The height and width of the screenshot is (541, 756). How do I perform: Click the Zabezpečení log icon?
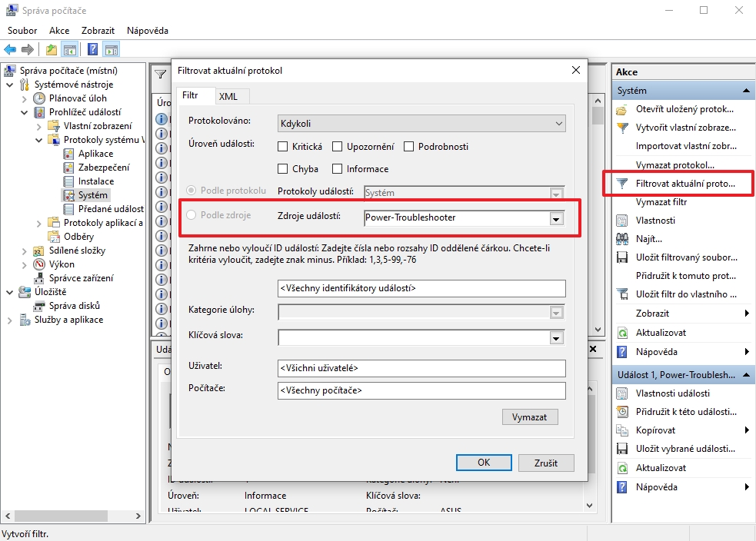point(68,168)
